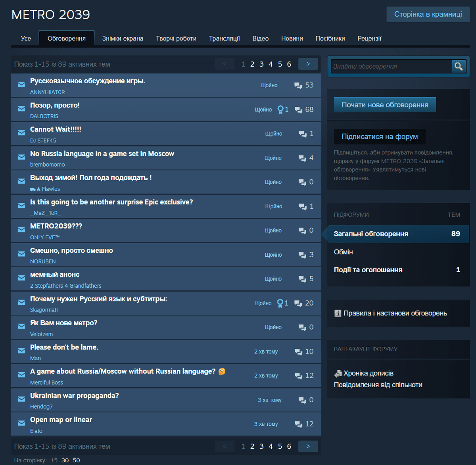Select the Загальні обговорення subforum
Screen dimensions: 476x465
point(397,234)
